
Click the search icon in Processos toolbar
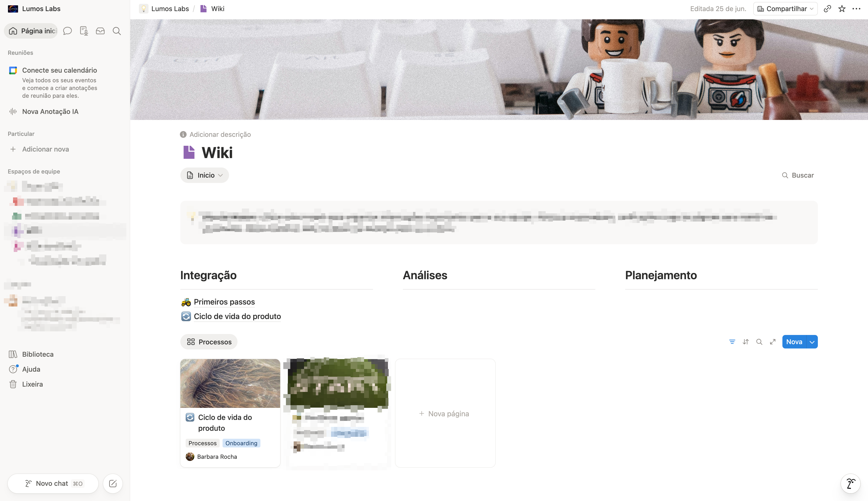[759, 342]
